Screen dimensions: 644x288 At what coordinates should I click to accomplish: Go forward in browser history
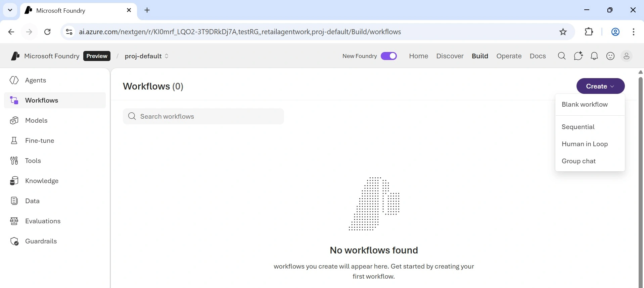29,32
